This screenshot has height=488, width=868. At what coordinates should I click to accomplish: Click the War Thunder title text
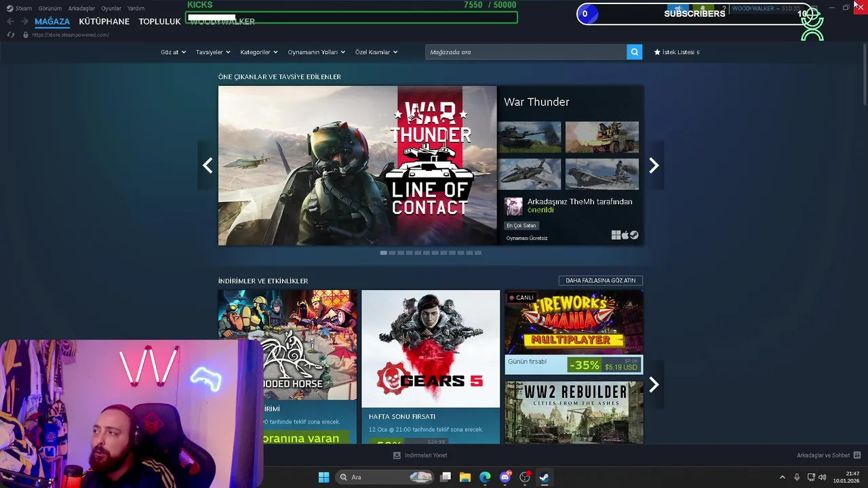pos(536,102)
